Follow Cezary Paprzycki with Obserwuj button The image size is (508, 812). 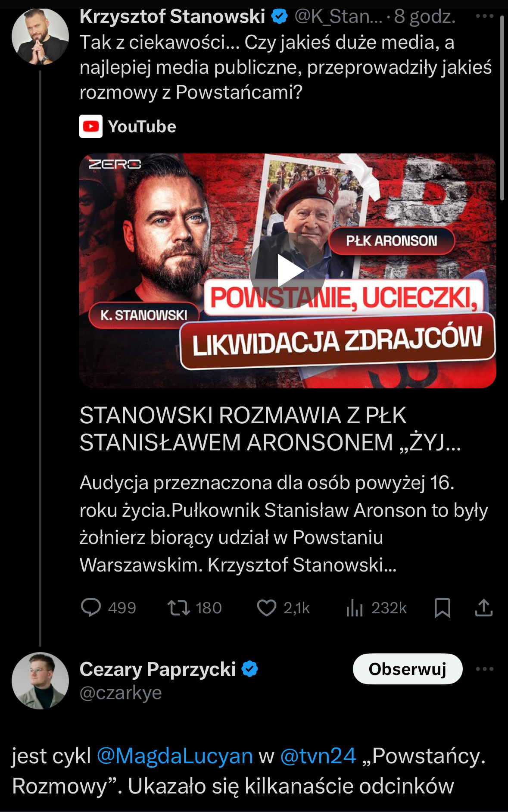[408, 669]
